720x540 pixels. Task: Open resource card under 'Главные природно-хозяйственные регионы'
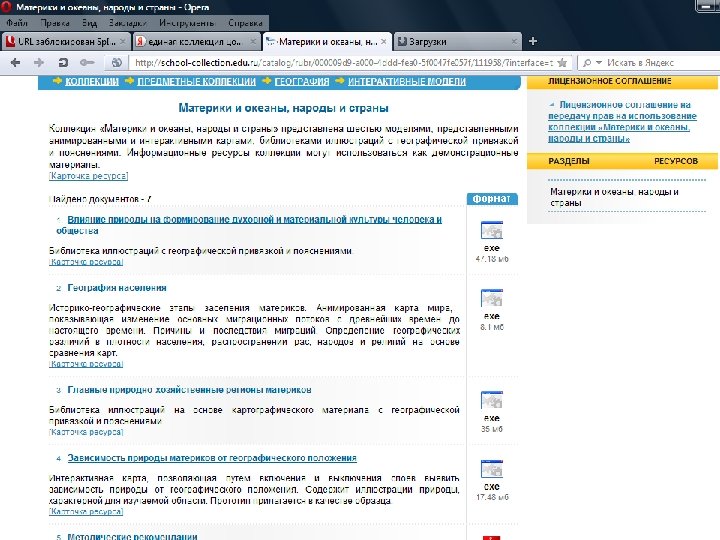coord(86,432)
